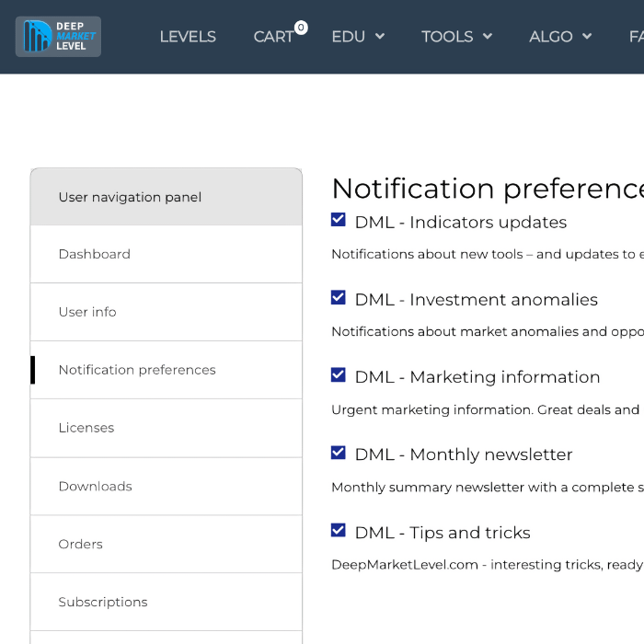Click the User navigation panel header

click(130, 197)
